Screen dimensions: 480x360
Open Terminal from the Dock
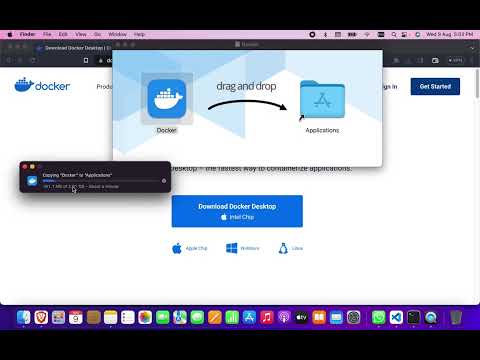(413, 317)
